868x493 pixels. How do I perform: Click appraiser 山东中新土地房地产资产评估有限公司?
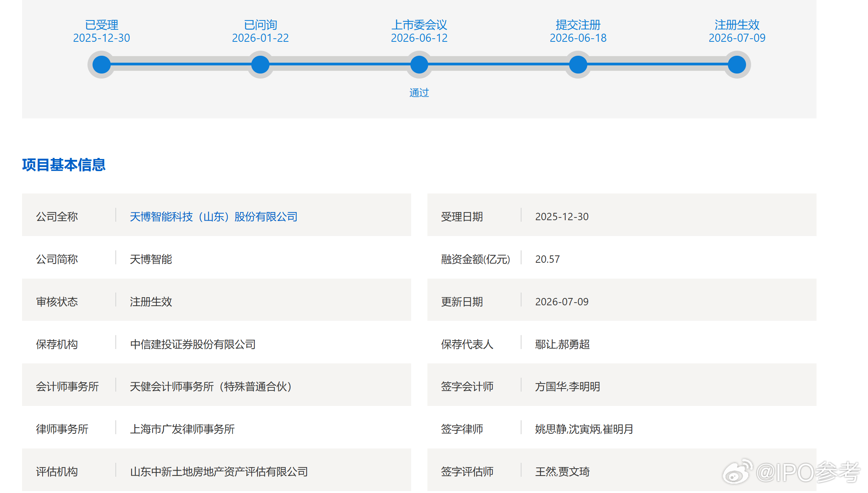[219, 472]
